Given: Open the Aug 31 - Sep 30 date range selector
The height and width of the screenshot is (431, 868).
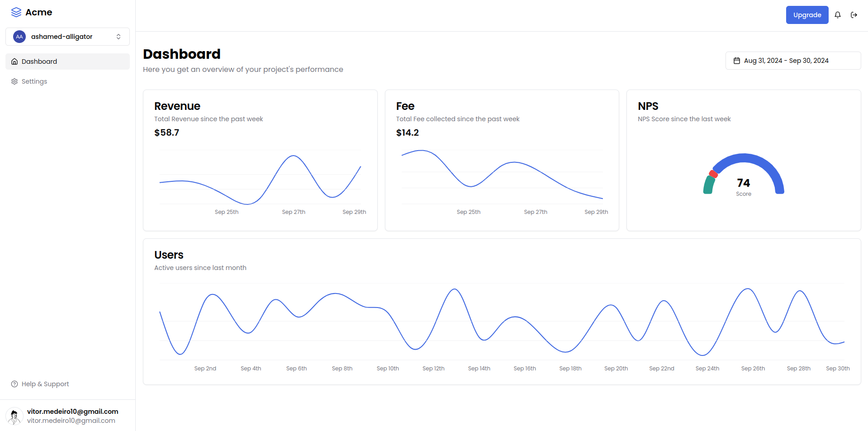Looking at the screenshot, I should pyautogui.click(x=792, y=60).
